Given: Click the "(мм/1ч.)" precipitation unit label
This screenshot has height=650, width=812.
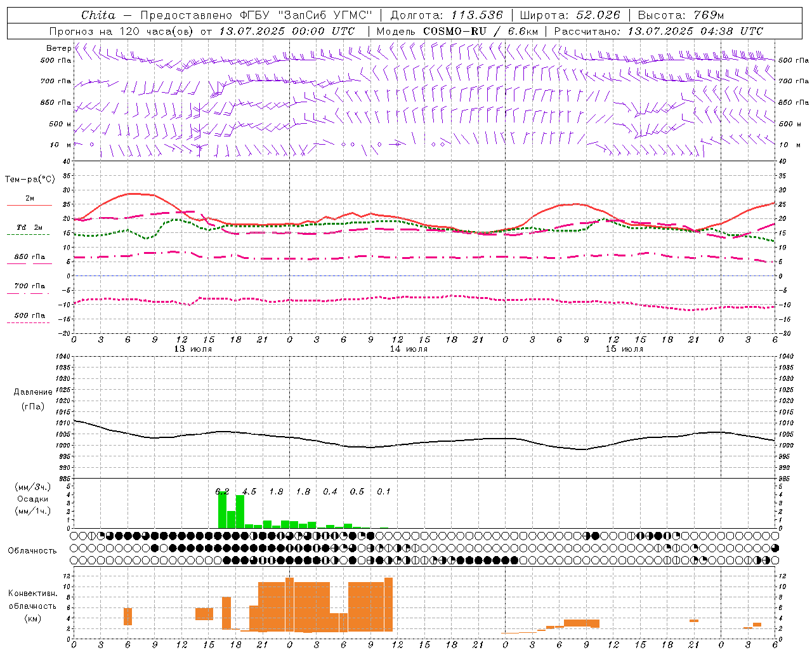Looking at the screenshot, I should pos(33,510).
